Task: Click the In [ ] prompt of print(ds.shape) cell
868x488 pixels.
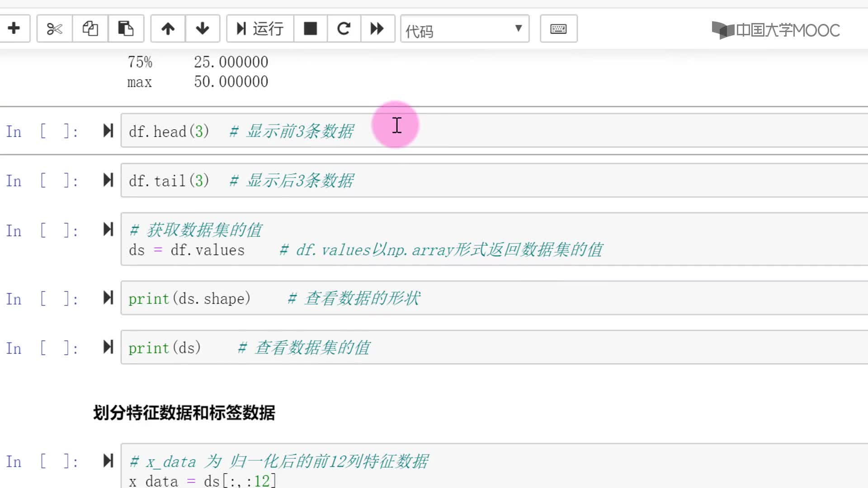Action: click(42, 299)
